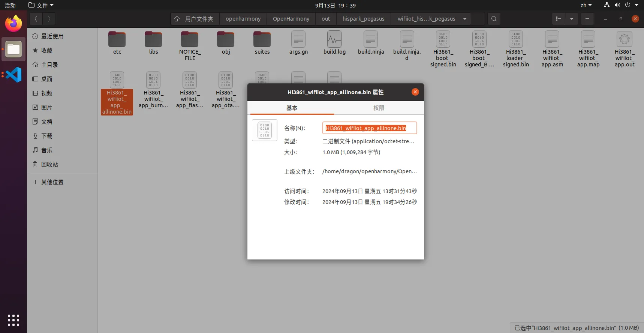Select the 基本 tab in properties
The image size is (644, 333).
click(292, 108)
